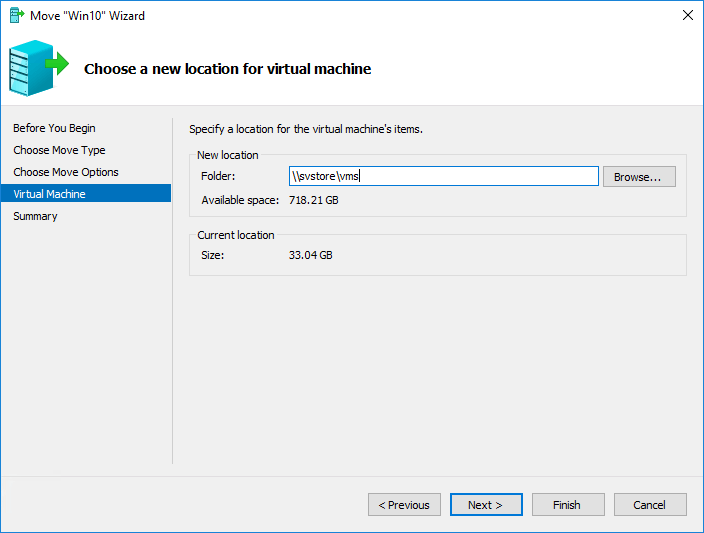Viewport: 704px width, 533px height.
Task: Click the 'Size:' label
Action: pyautogui.click(x=212, y=255)
